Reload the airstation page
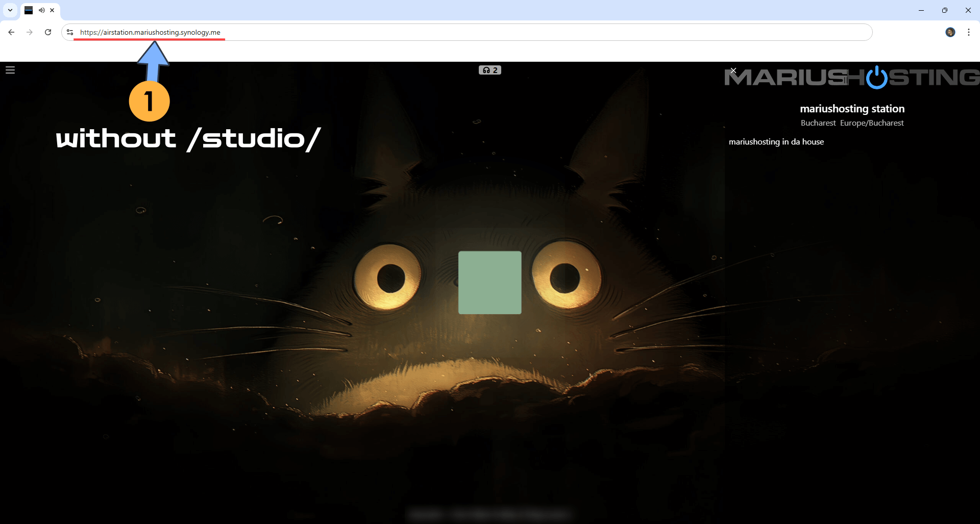 click(48, 32)
